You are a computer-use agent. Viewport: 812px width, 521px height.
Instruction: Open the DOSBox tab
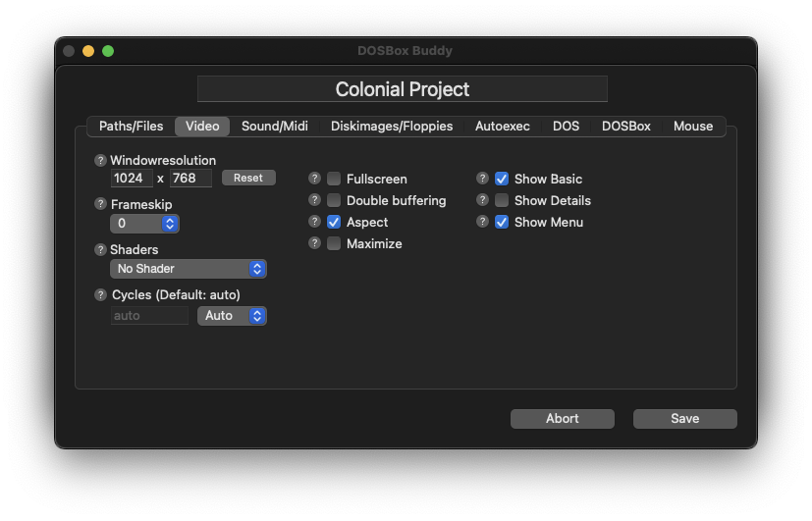[626, 127]
